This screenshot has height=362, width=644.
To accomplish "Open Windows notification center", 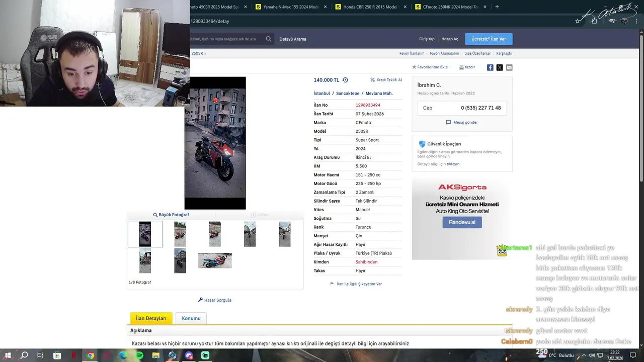I will pos(633,355).
